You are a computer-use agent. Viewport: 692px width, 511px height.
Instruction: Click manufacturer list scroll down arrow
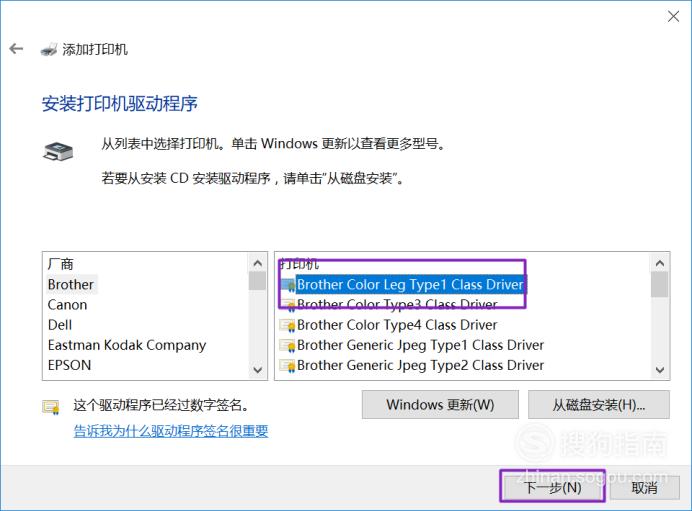(x=258, y=370)
